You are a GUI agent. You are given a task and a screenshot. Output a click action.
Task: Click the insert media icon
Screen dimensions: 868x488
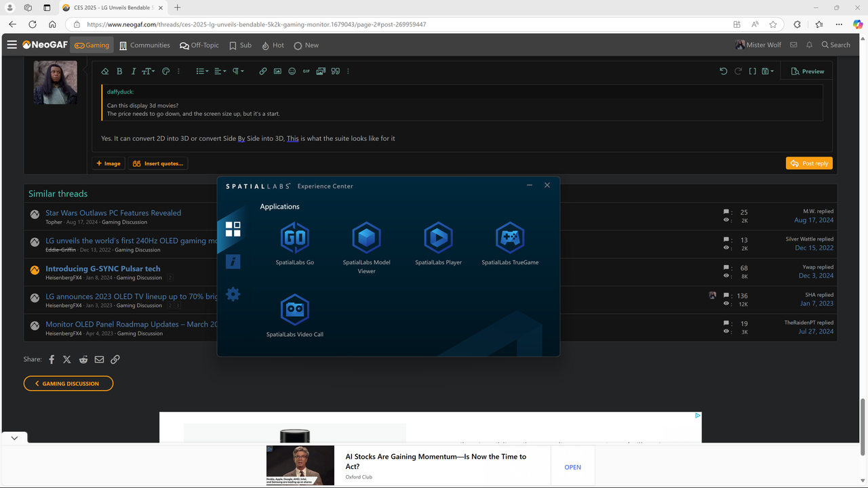pyautogui.click(x=321, y=71)
